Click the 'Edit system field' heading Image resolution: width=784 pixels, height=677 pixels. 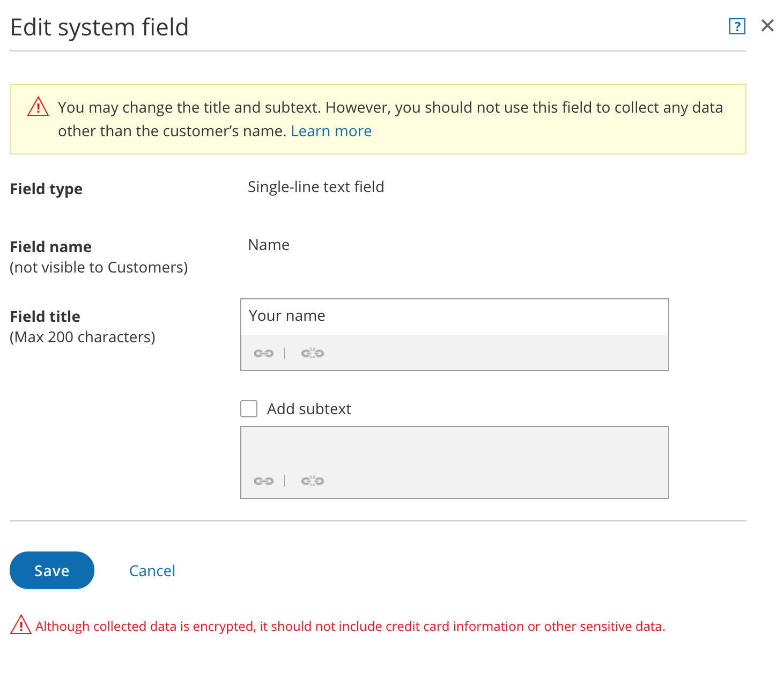click(x=100, y=27)
